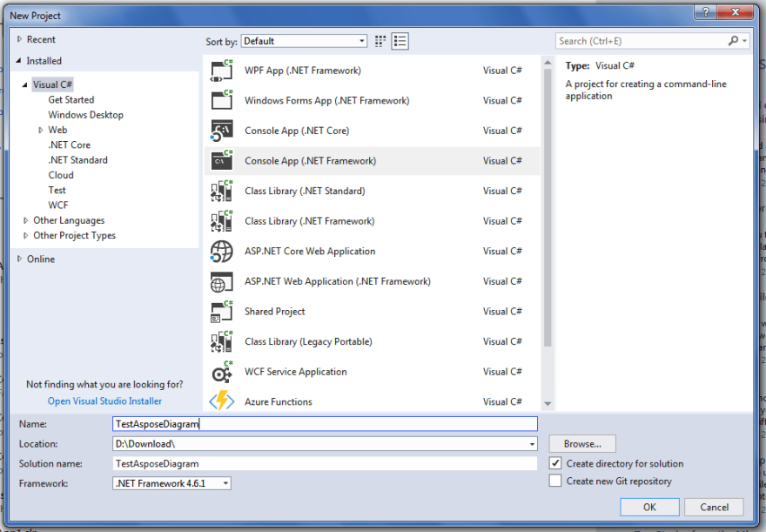Click the Windows Forms App template icon
The image size is (766, 532).
(222, 100)
